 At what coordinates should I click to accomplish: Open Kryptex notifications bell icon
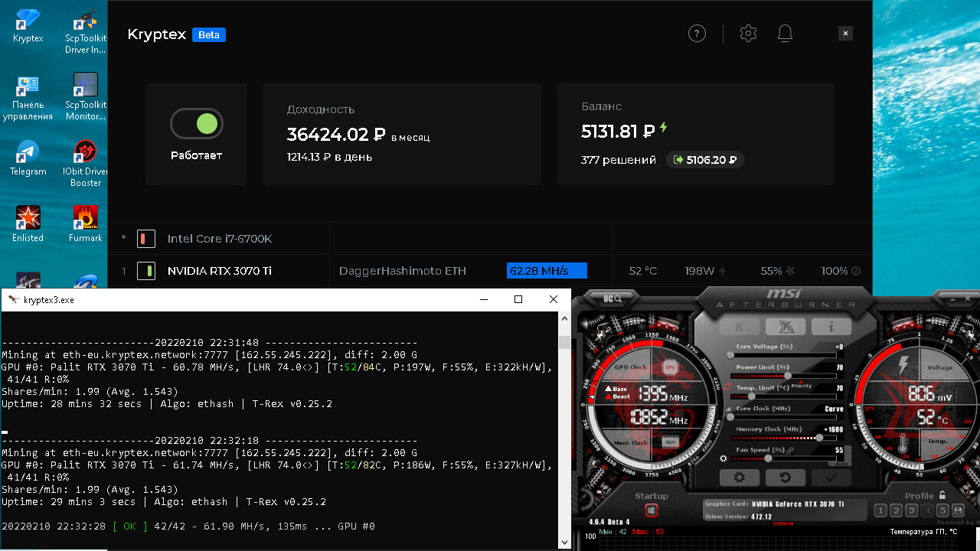click(x=785, y=34)
